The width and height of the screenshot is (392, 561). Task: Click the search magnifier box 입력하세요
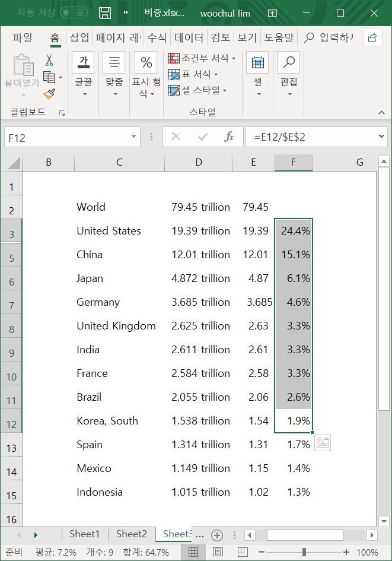click(329, 37)
